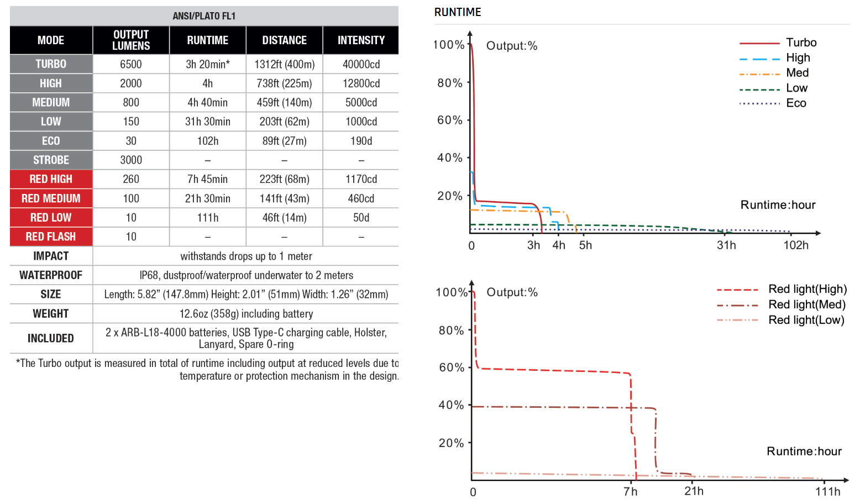Click the RUNTIME column header in table
Screen dimensions: 865x504
tap(207, 40)
